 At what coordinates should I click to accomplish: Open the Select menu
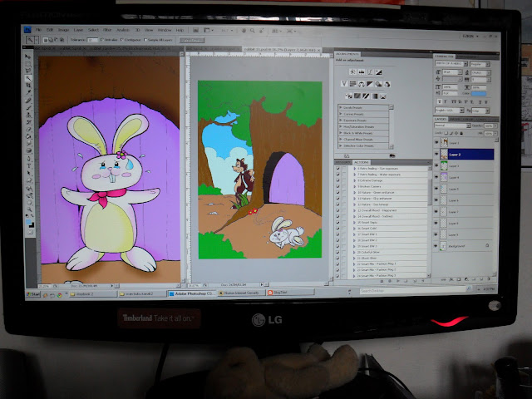pyautogui.click(x=93, y=30)
